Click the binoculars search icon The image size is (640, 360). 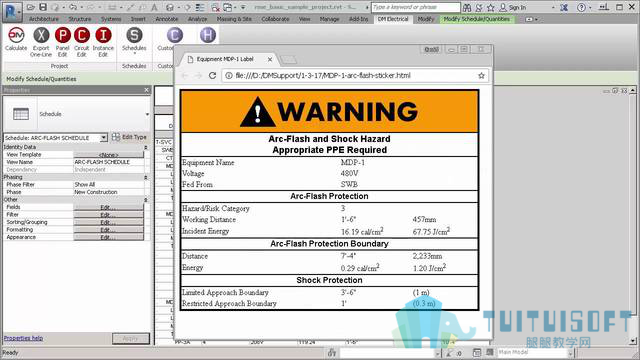(x=467, y=7)
